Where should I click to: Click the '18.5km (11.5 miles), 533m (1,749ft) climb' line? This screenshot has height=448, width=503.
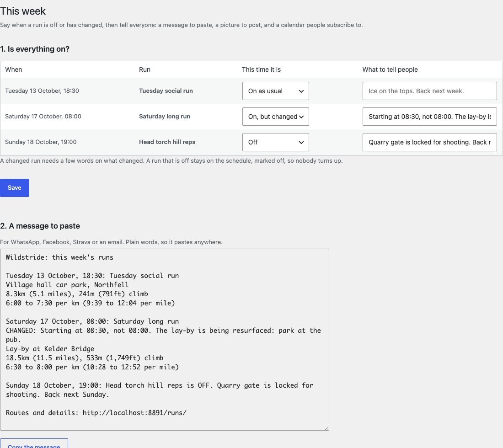(85, 358)
